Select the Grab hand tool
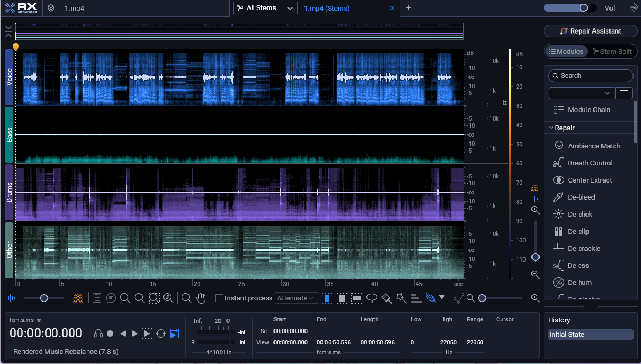641x364 pixels. tap(201, 298)
